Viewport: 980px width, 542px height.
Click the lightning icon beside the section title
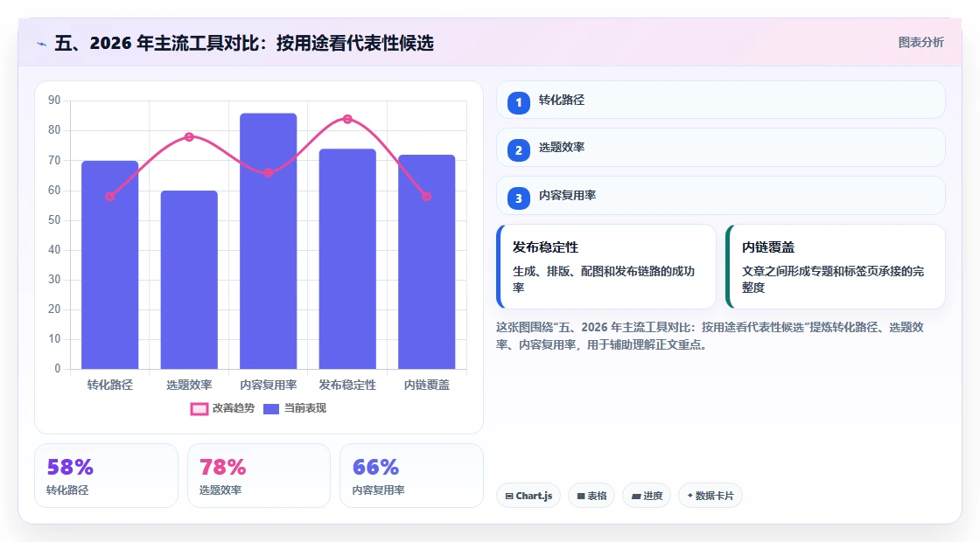click(42, 45)
